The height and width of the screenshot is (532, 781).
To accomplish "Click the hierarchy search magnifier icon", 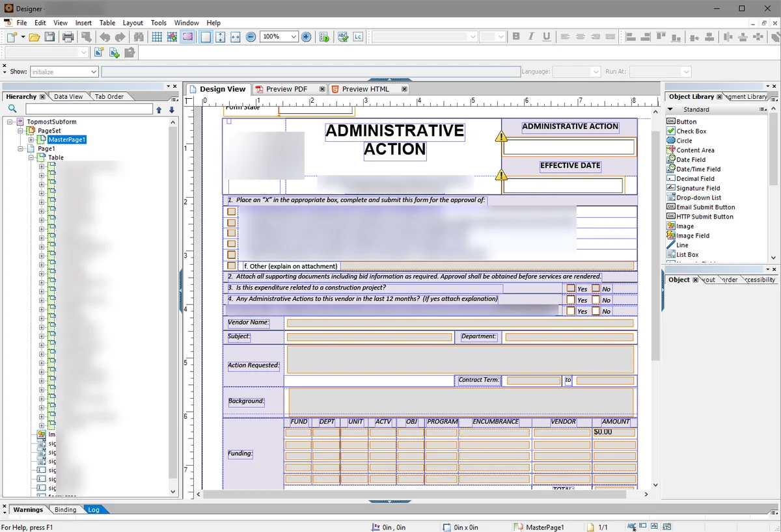I will point(12,109).
